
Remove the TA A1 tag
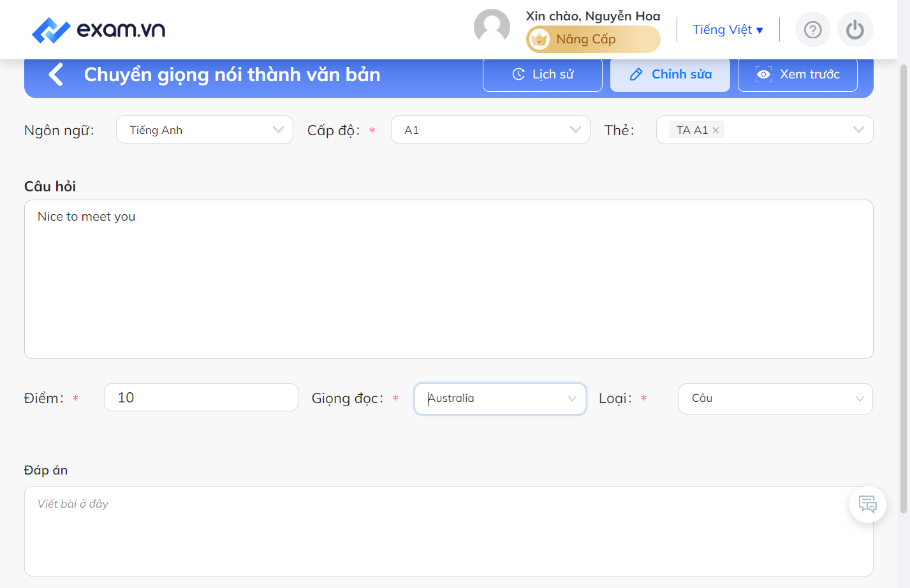716,130
